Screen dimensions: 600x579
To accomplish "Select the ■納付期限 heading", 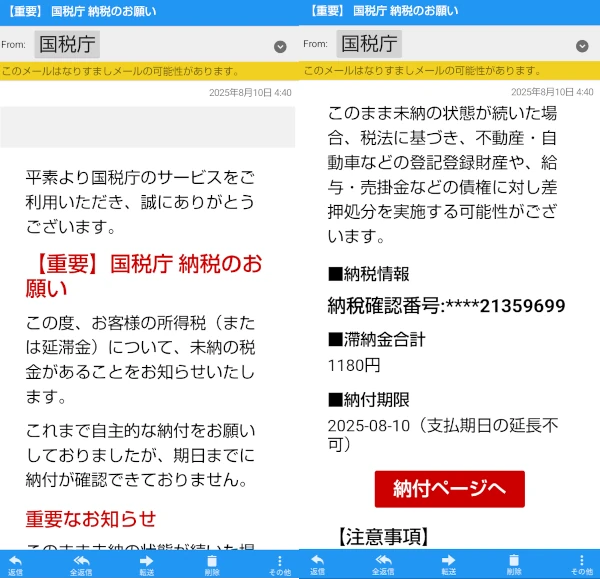I will [369, 400].
